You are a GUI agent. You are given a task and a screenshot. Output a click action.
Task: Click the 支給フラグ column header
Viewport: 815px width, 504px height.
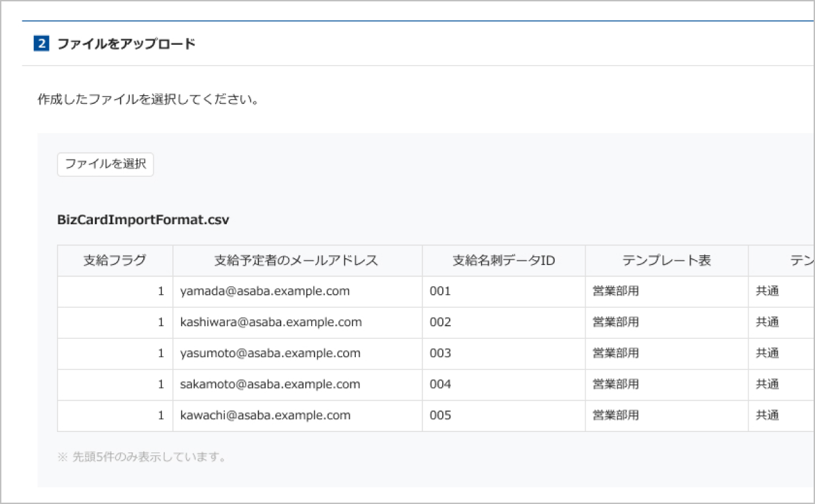[x=115, y=260]
